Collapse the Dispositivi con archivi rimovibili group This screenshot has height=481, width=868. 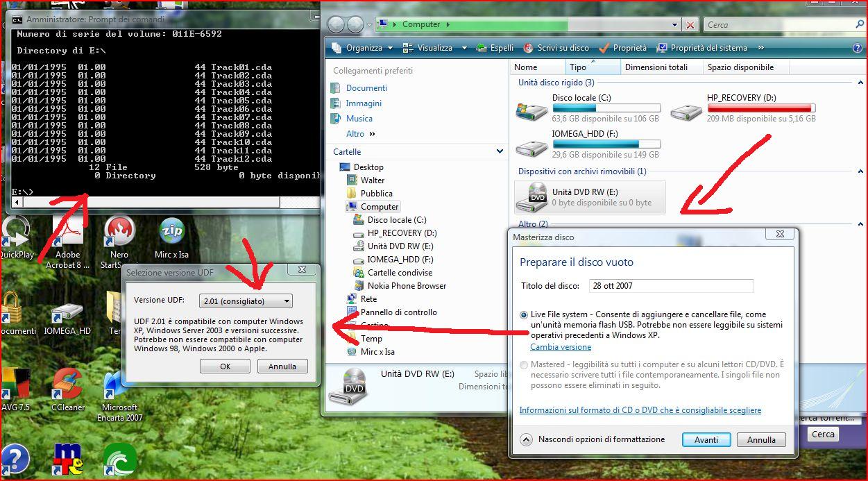pyautogui.click(x=861, y=171)
